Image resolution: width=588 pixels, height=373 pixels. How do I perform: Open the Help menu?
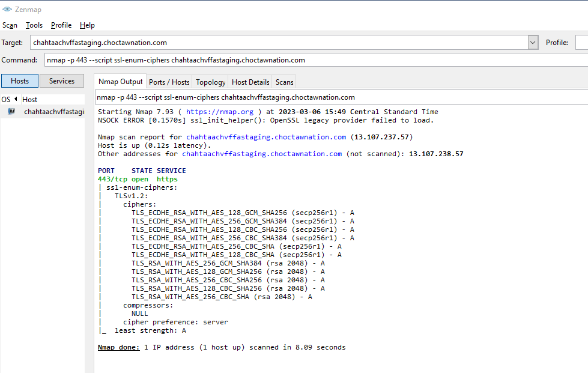tap(87, 25)
